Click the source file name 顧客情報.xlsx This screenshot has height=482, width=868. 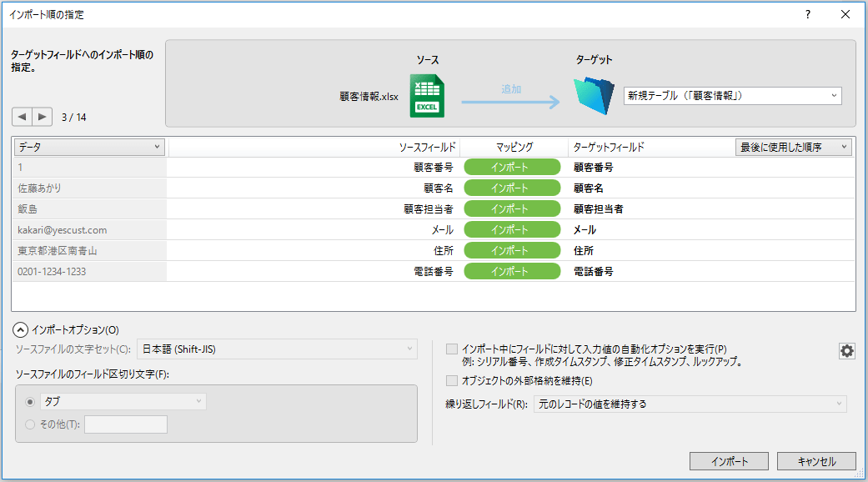369,96
